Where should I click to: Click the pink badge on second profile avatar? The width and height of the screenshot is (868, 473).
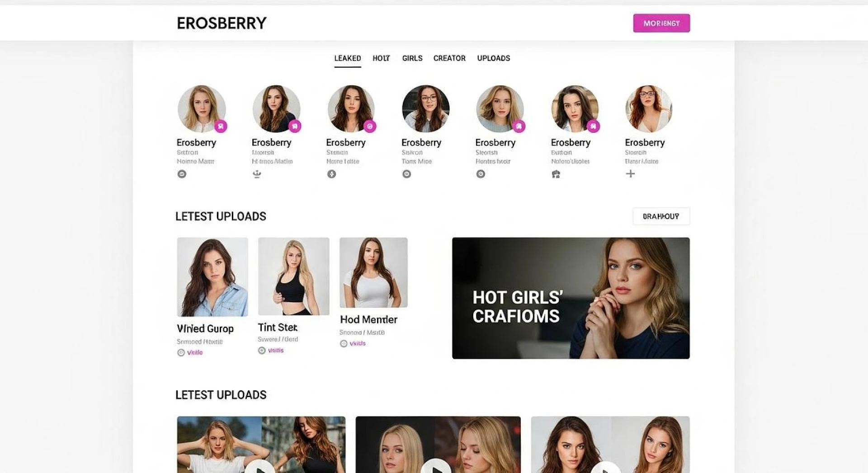tap(295, 126)
